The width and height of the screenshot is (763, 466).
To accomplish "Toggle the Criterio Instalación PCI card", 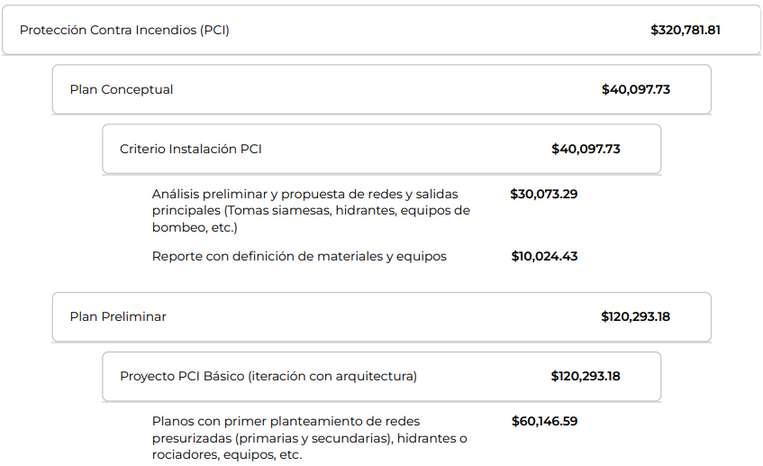I will tap(382, 149).
